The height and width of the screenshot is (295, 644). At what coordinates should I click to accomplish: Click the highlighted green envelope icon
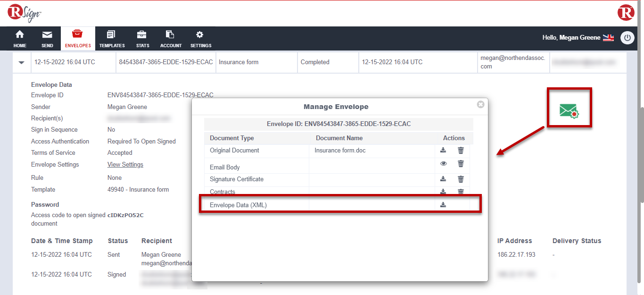569,107
